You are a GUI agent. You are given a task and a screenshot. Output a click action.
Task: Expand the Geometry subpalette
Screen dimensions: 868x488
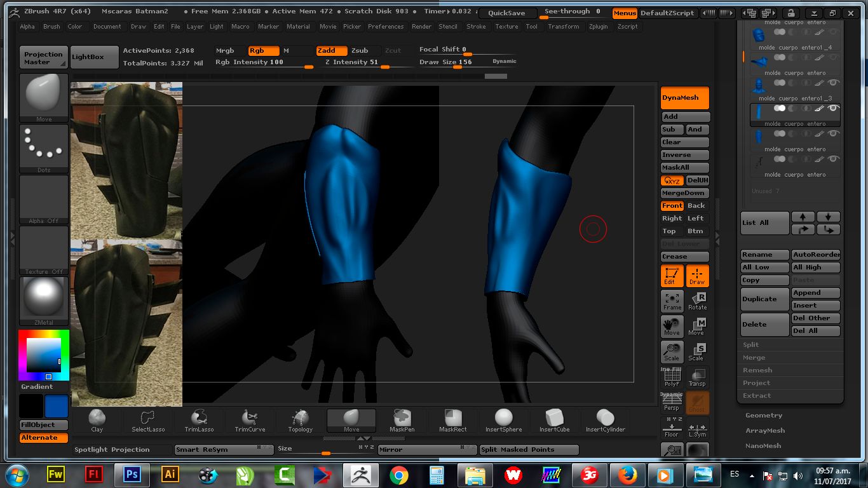point(764,415)
